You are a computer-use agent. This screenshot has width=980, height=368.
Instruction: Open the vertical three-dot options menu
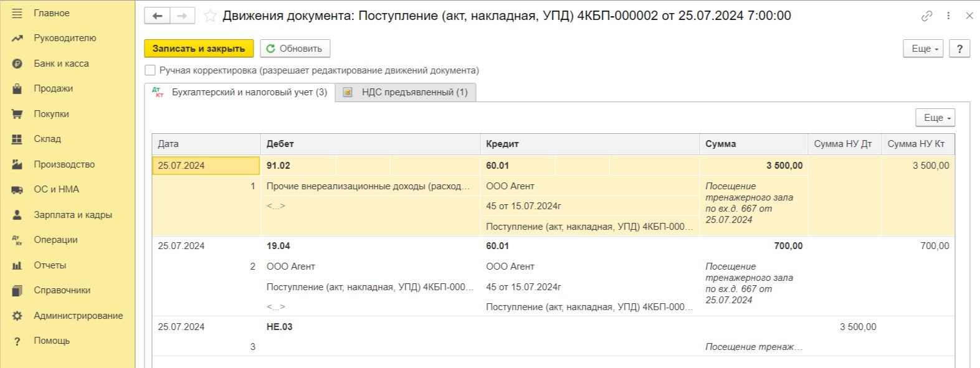948,16
